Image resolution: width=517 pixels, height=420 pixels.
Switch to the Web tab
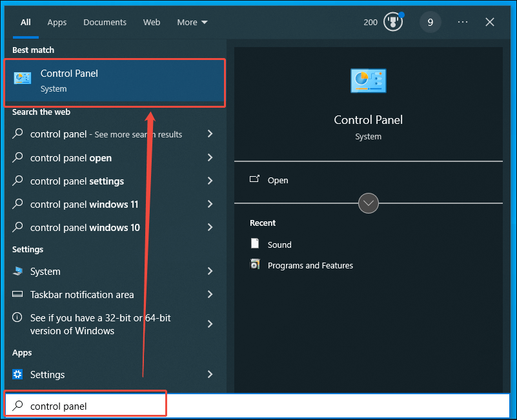pyautogui.click(x=151, y=22)
